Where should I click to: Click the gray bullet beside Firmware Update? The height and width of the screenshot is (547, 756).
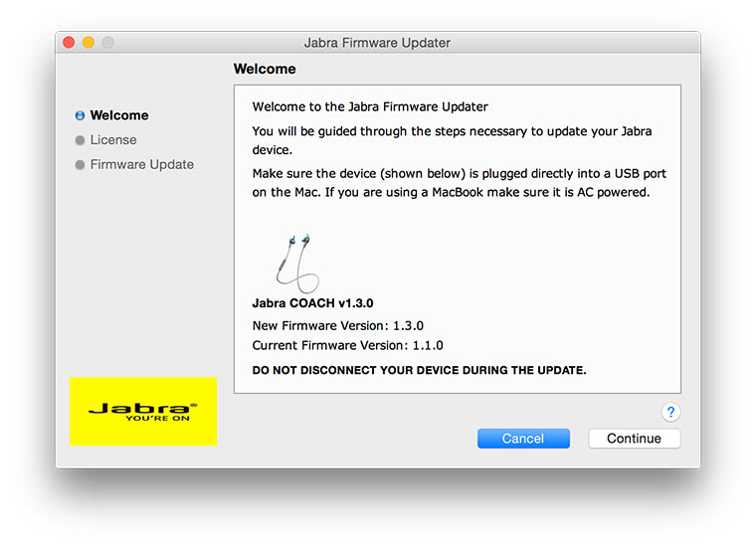pos(80,165)
